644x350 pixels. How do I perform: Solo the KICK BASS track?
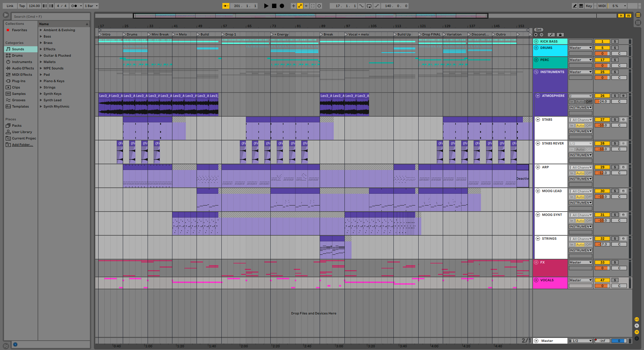615,42
